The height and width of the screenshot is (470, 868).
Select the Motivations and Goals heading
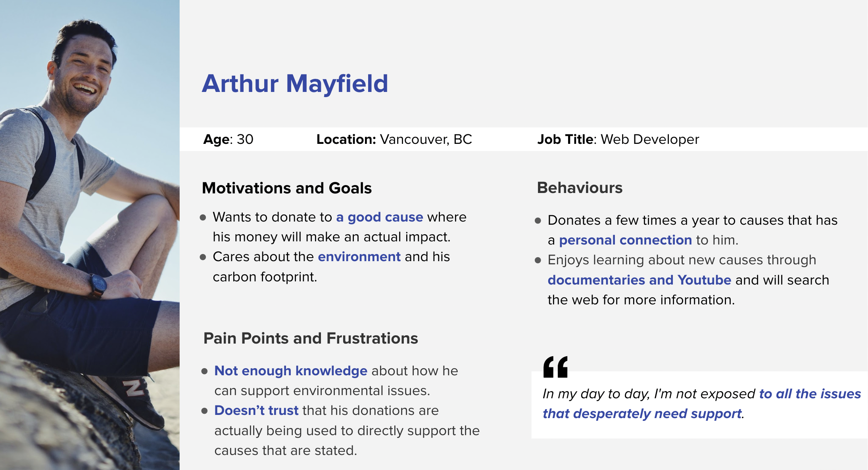287,188
